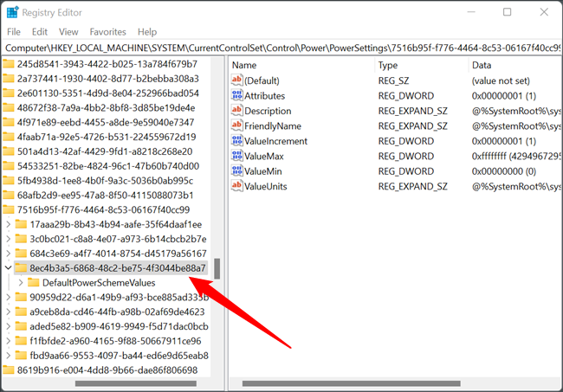Select the Attributes DWORD value icon

pos(236,95)
